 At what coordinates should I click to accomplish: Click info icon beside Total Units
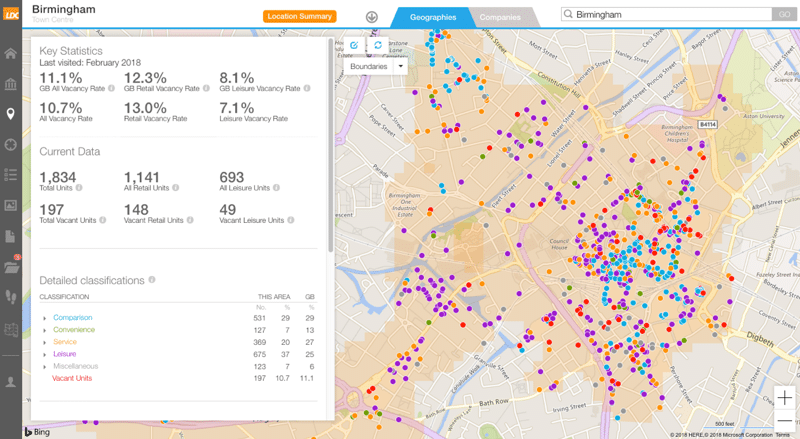[79, 188]
